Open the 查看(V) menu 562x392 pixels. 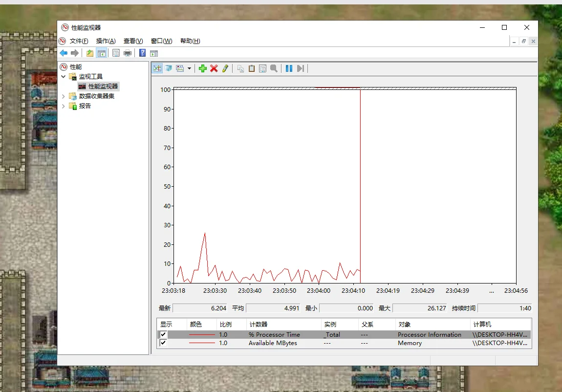(x=133, y=41)
